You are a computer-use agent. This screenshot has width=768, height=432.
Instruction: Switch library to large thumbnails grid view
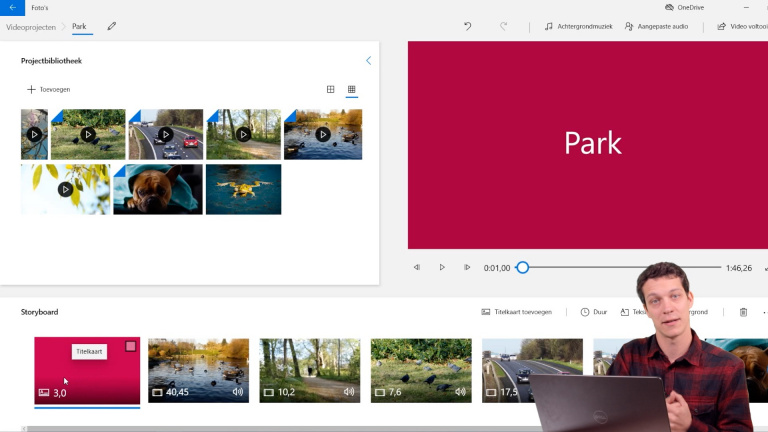(x=331, y=90)
